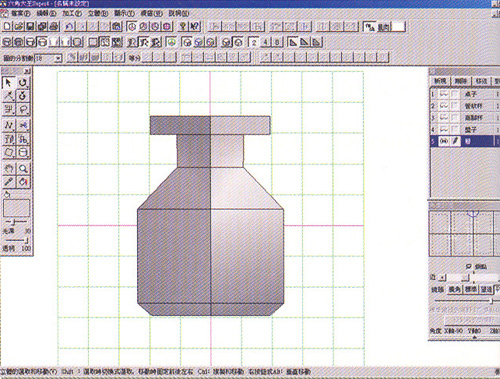
Task: Select the cylinder primitive tool
Action: point(23,153)
